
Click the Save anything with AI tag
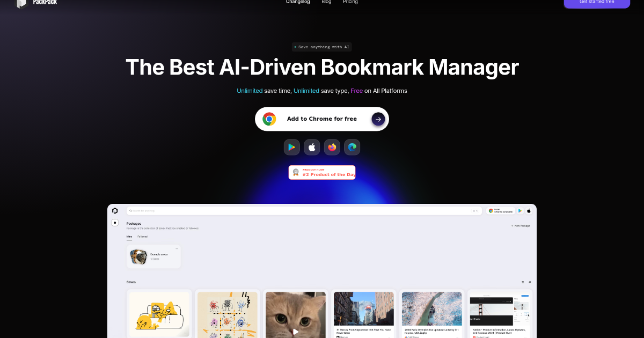322,47
